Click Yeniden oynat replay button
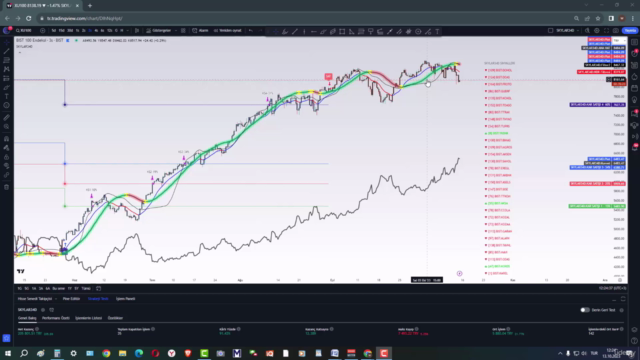640x360 pixels. pos(228,31)
